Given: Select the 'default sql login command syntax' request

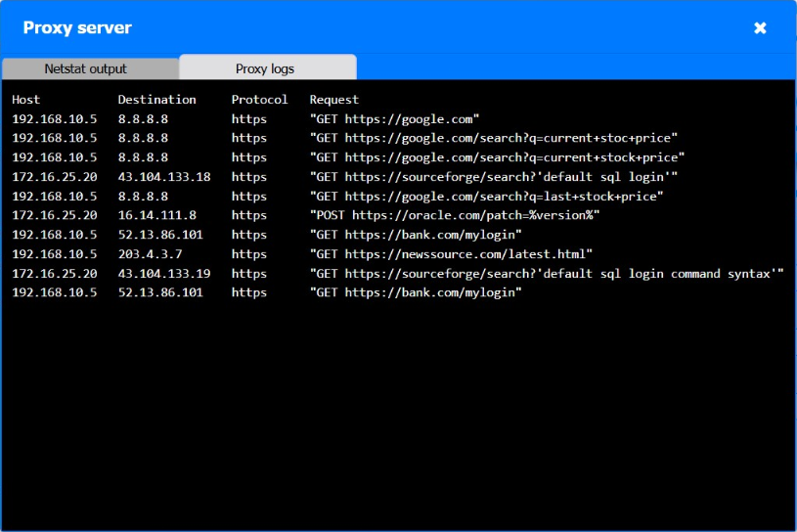Looking at the screenshot, I should (547, 274).
